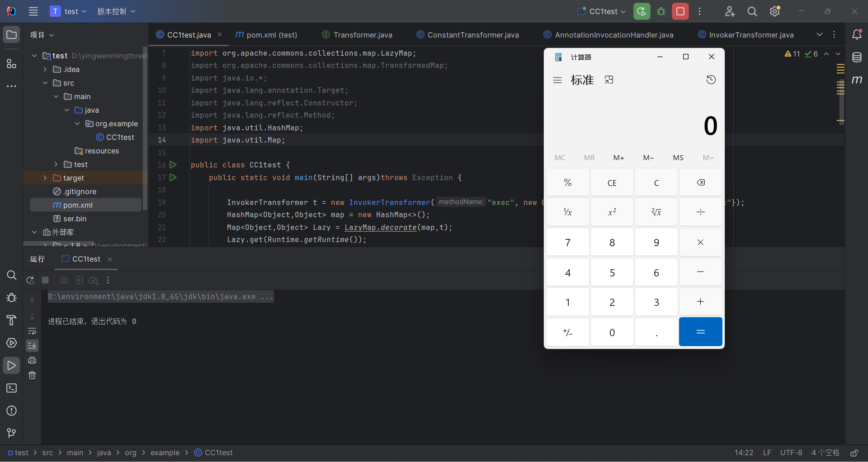Open Search Everywhere magnifier
The height and width of the screenshot is (462, 868).
pos(752,11)
